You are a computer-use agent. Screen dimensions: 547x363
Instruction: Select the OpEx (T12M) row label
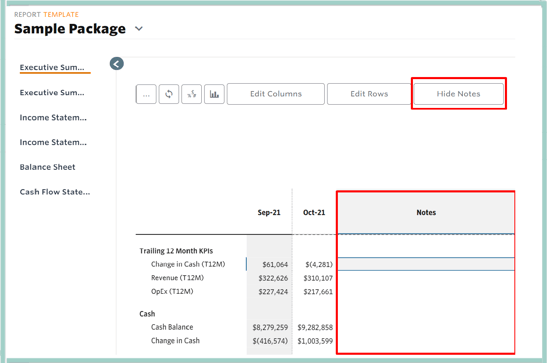172,292
